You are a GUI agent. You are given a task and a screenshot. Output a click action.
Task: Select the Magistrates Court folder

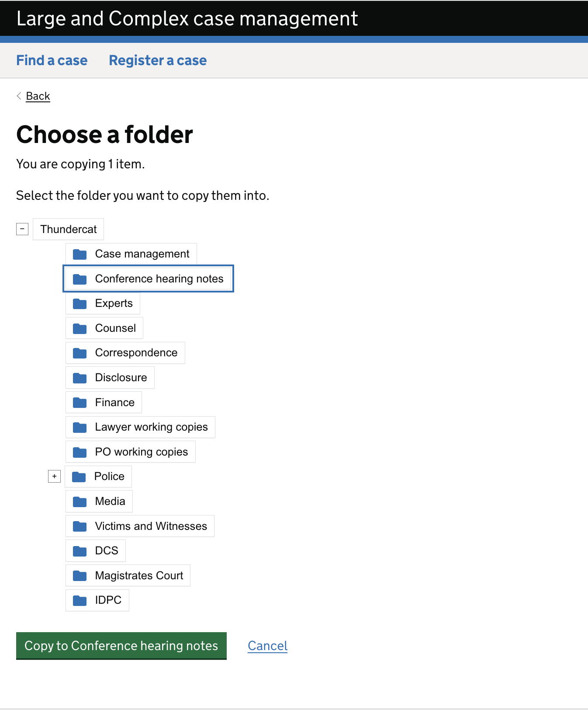coord(139,575)
